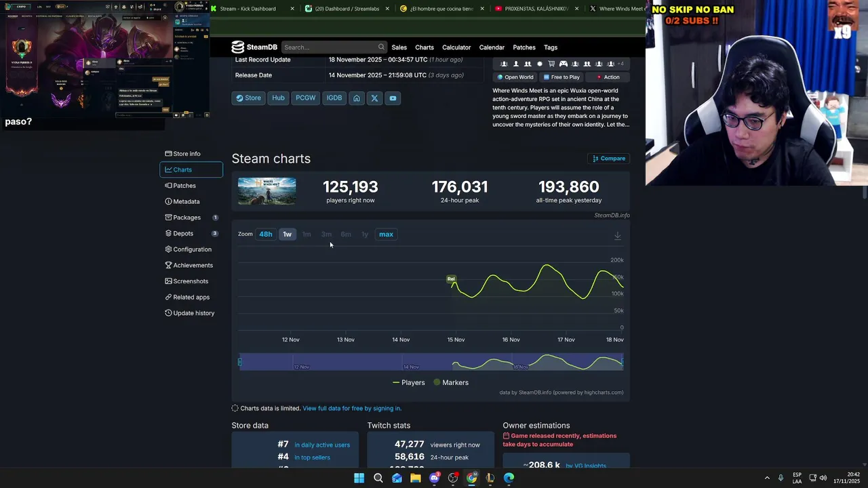This screenshot has width=868, height=488.
Task: Open volume control in system tray
Action: click(823, 478)
